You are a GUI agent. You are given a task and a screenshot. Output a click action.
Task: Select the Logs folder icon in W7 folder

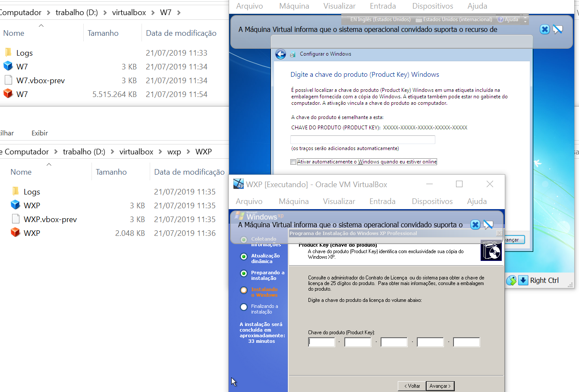coord(8,53)
